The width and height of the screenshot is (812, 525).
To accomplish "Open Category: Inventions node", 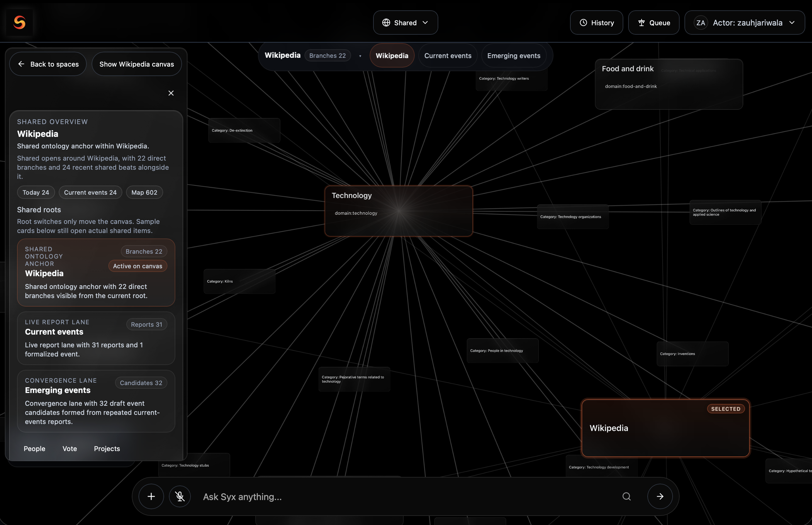I will pos(693,354).
